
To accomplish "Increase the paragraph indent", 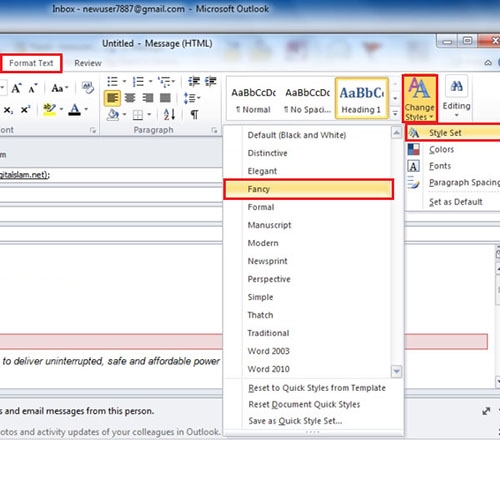I will (211, 81).
